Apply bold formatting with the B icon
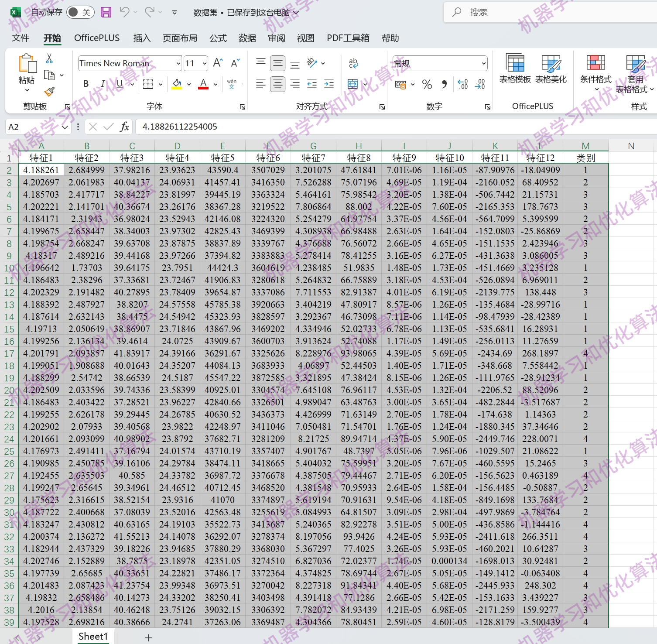 point(86,84)
